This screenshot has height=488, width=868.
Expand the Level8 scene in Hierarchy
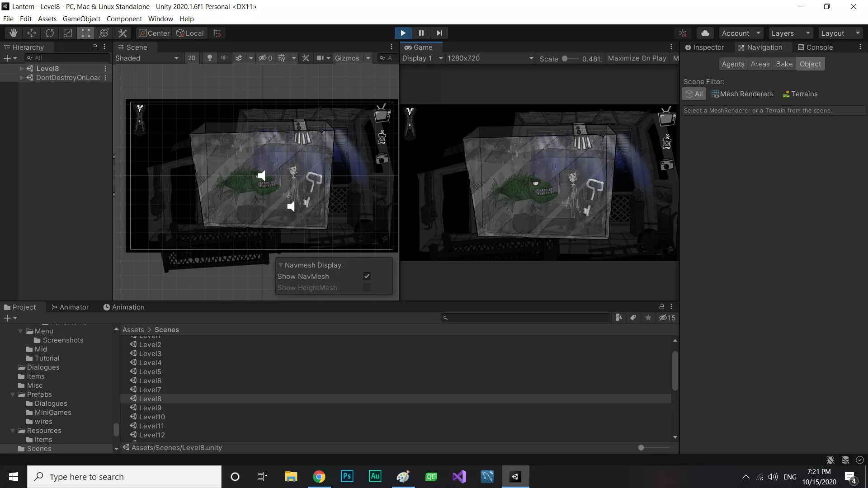tap(21, 69)
